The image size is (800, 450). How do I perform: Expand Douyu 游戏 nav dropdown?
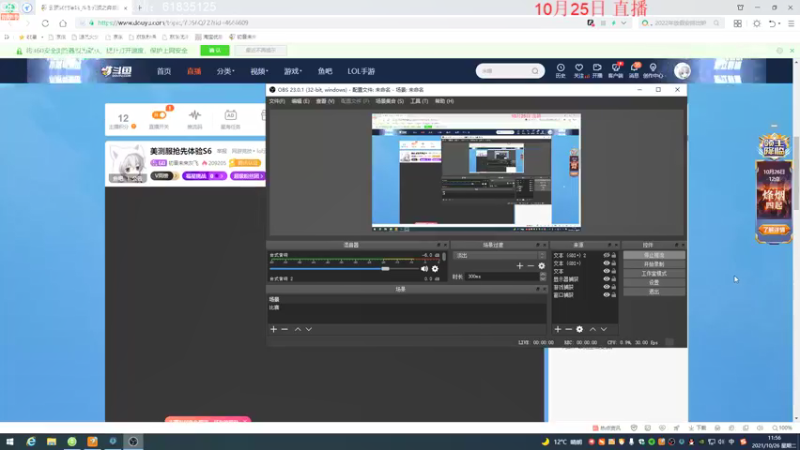[x=293, y=71]
